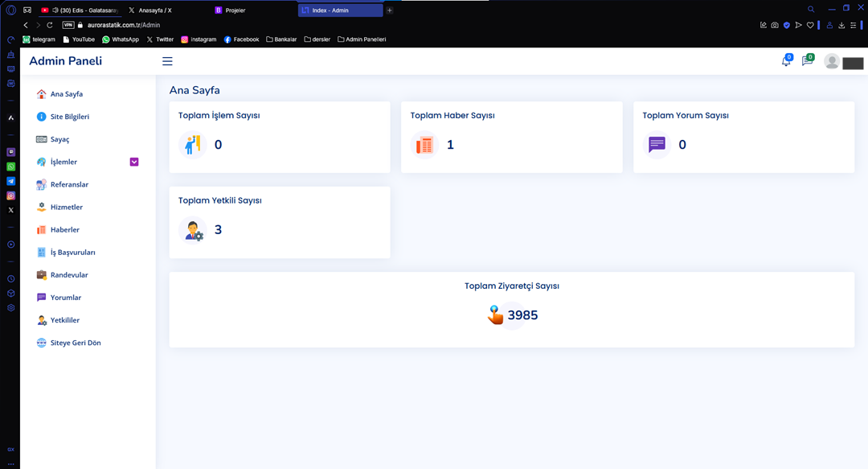Go to Randevular page
This screenshot has width=868, height=469.
coord(69,275)
